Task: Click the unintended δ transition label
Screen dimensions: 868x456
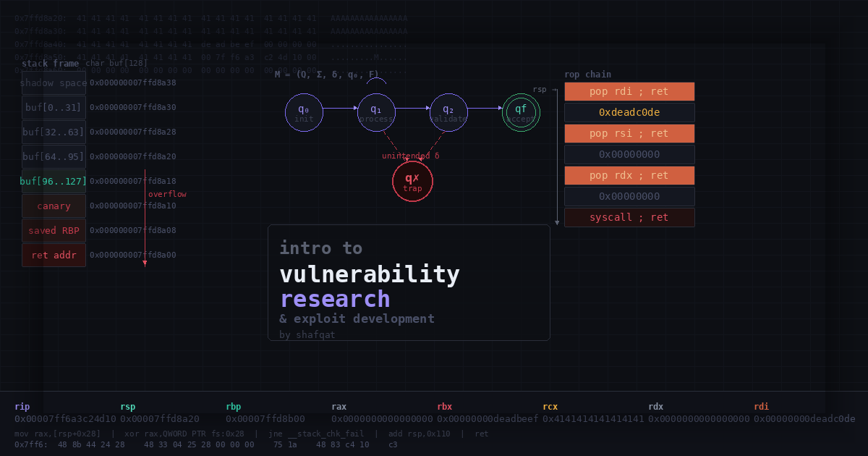Action: coord(410,156)
